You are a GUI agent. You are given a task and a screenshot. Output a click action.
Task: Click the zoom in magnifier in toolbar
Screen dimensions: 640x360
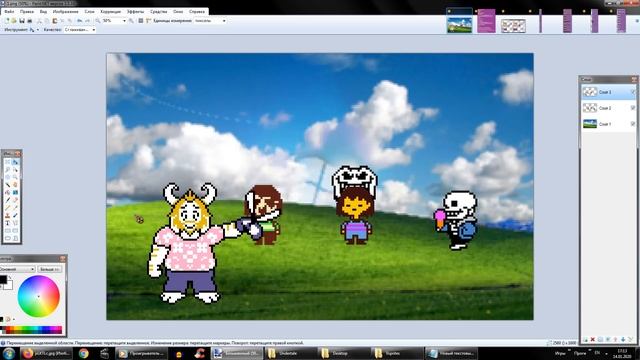[x=131, y=21]
